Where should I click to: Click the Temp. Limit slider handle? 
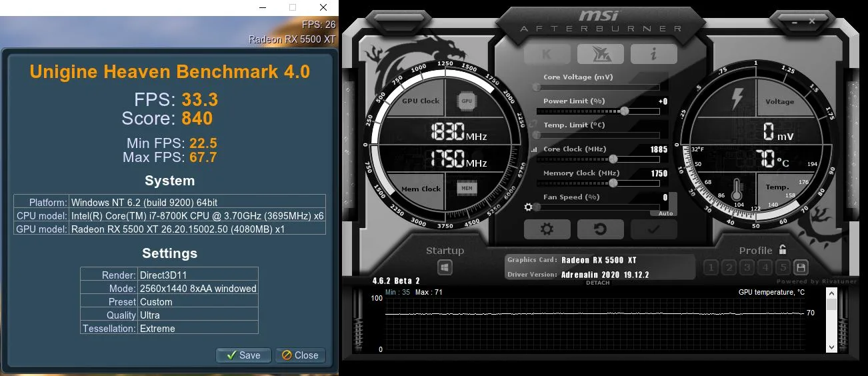537,135
